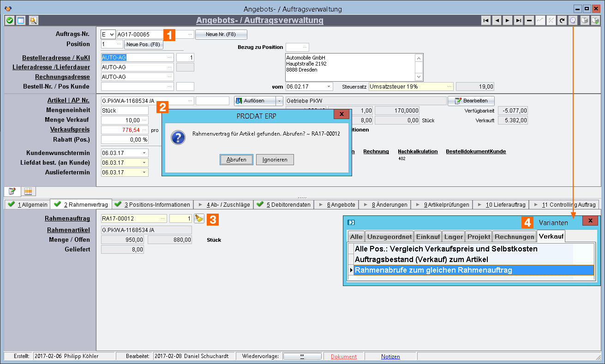Open the 10 Lieferauftrag tab
605x364 pixels.
click(x=501, y=204)
